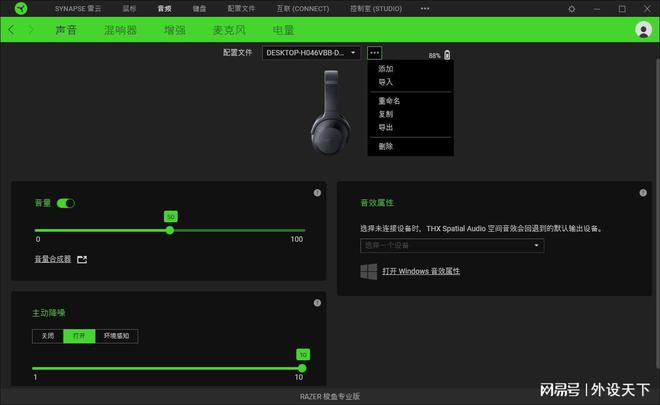Open the 音效属性 panel info icon
The height and width of the screenshot is (405, 660).
[x=643, y=193]
